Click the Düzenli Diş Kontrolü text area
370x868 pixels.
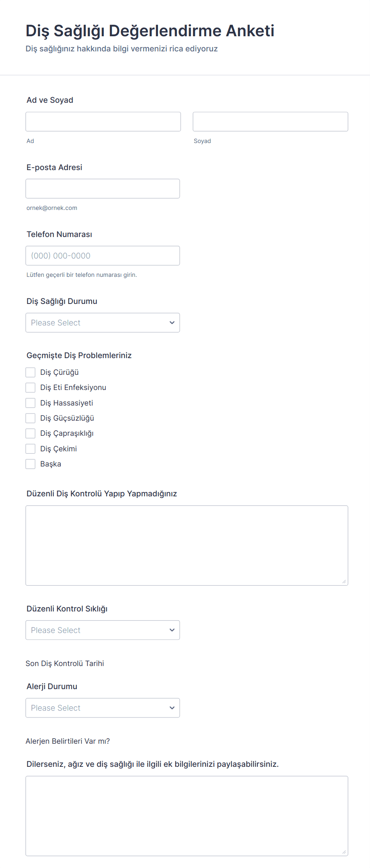coord(187,545)
